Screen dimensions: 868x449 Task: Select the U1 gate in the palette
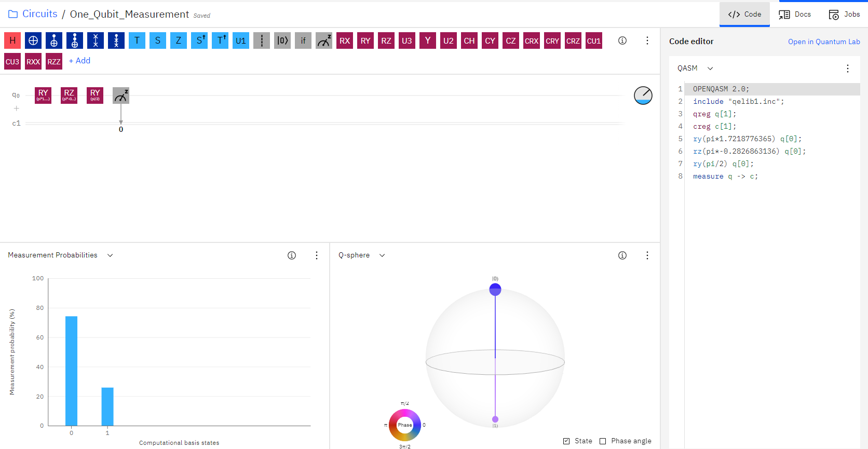(x=241, y=40)
